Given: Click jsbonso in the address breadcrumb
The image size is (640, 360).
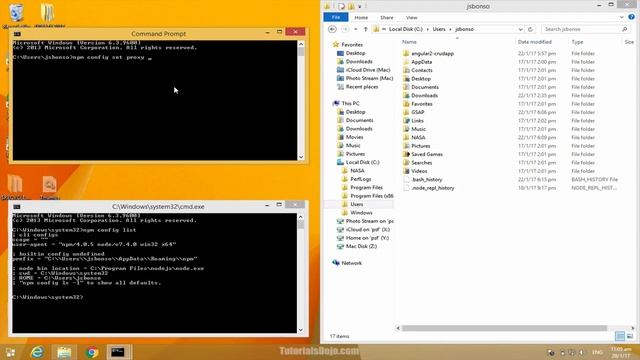Looking at the screenshot, I should pos(464,29).
